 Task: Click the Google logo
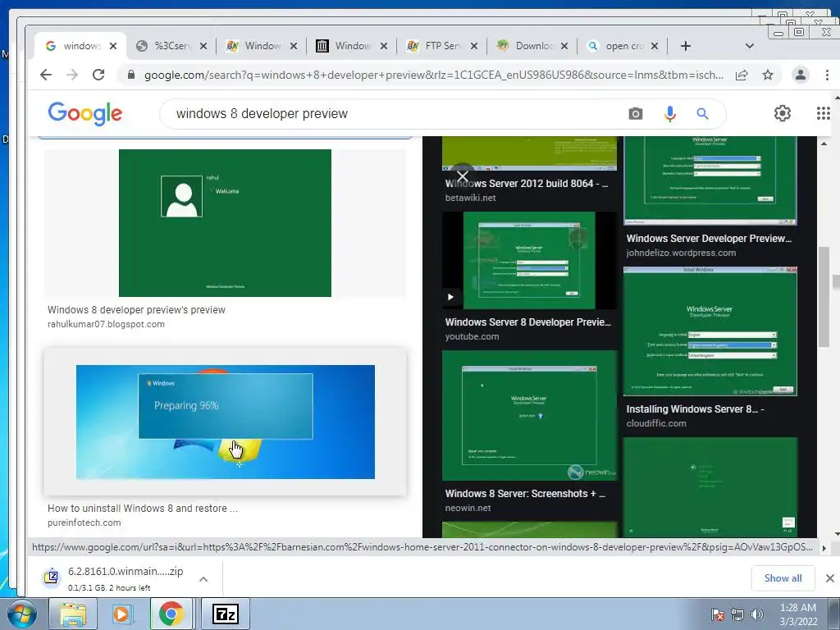(x=85, y=113)
